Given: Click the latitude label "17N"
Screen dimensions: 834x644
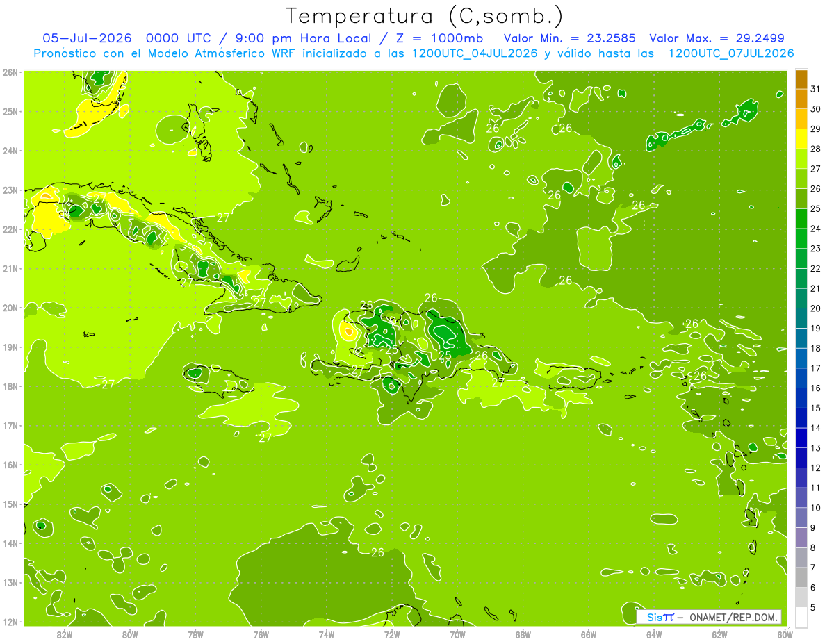Looking at the screenshot, I should (x=10, y=425).
